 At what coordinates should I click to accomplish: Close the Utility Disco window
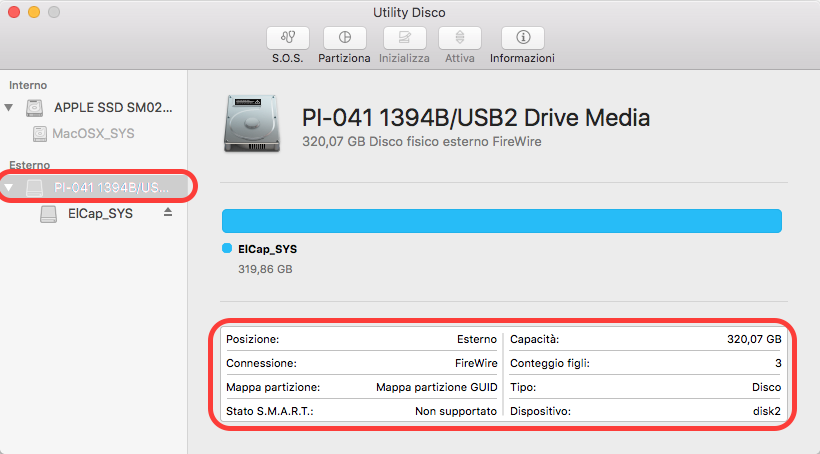(x=14, y=12)
